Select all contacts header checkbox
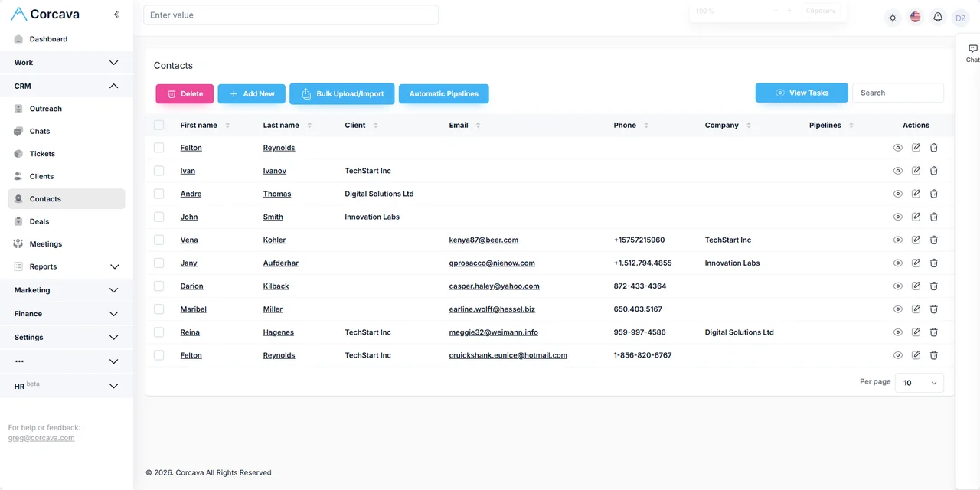The height and width of the screenshot is (490, 980). [158, 125]
